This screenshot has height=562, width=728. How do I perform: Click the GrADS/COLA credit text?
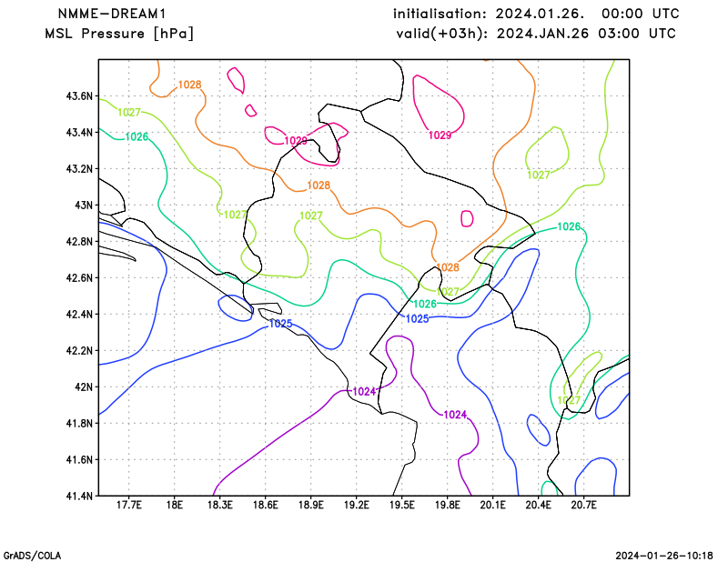32,556
